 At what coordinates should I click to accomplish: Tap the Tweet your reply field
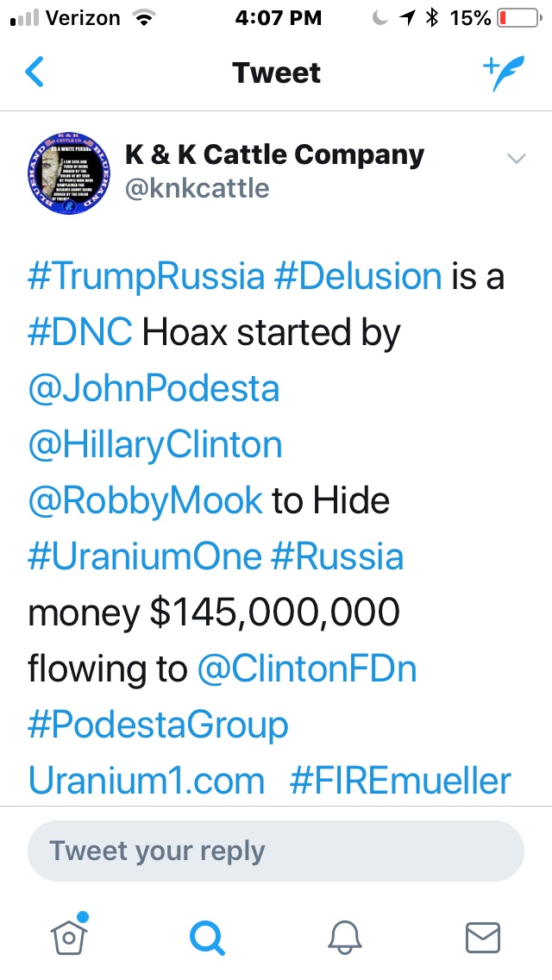276,851
